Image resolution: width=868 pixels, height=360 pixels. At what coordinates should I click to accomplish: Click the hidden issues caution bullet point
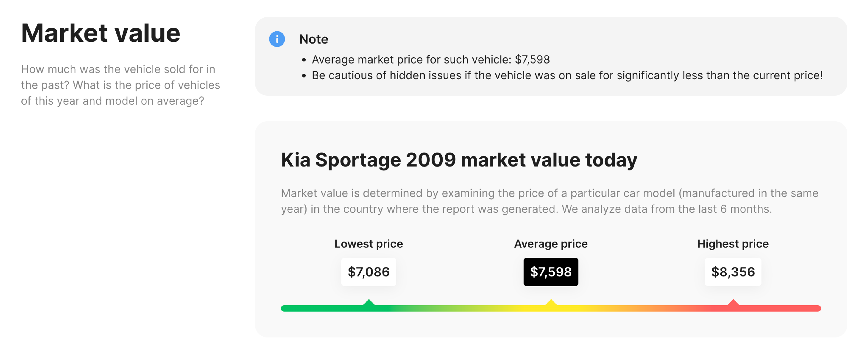pos(567,75)
